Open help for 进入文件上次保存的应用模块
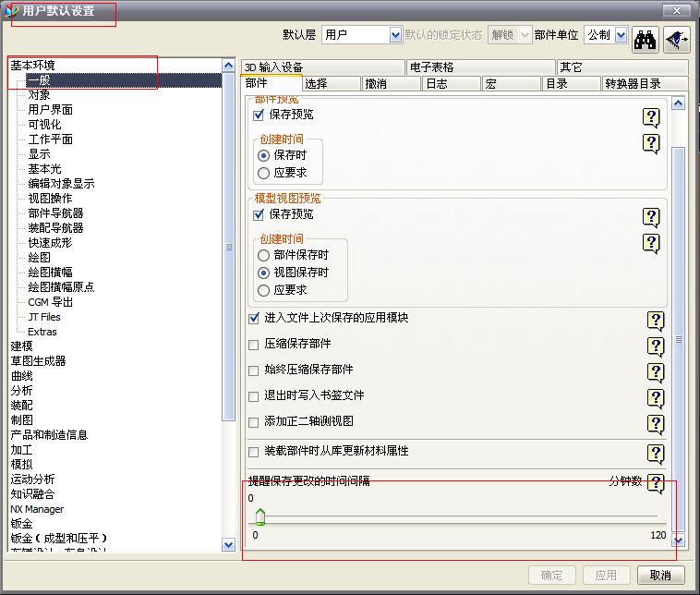The width and height of the screenshot is (700, 595). tap(656, 322)
